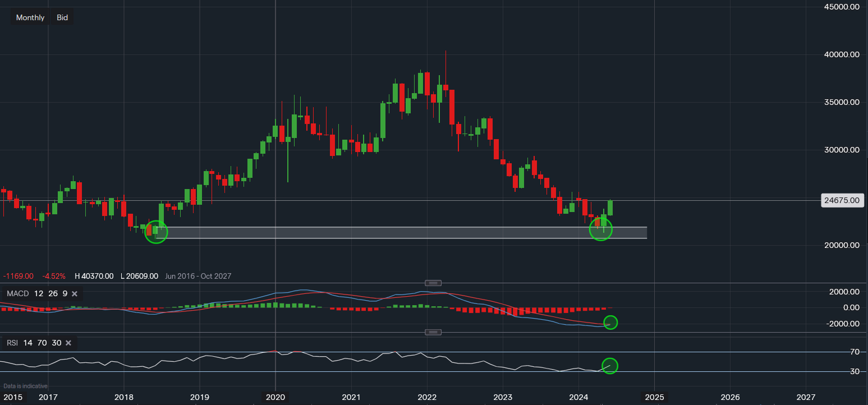Image resolution: width=868 pixels, height=405 pixels.
Task: Select the green circle annotation on the MACD crossover
Action: (x=610, y=322)
